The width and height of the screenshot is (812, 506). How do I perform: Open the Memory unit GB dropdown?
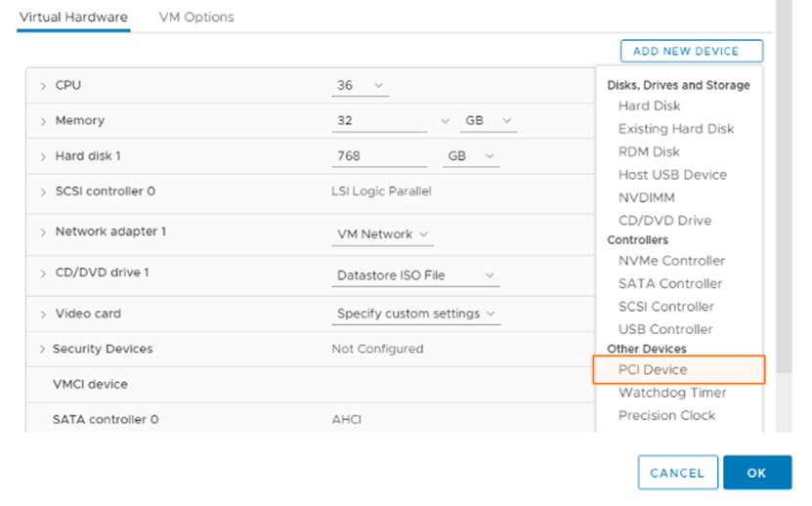[x=488, y=121]
